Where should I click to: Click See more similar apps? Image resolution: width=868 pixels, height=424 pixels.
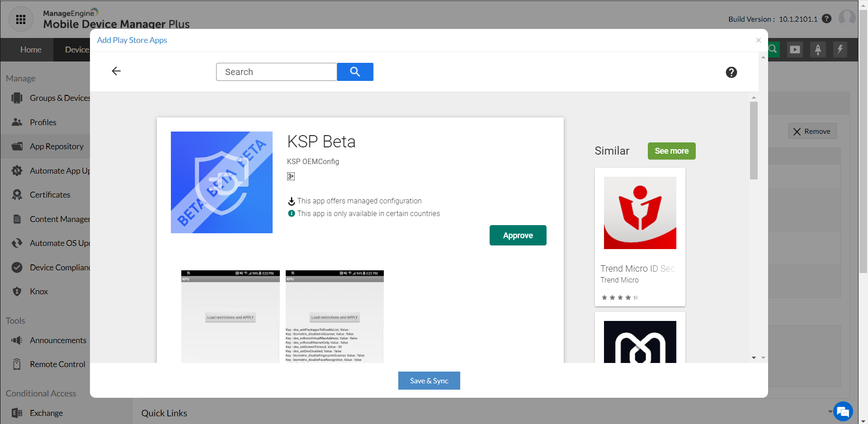672,151
